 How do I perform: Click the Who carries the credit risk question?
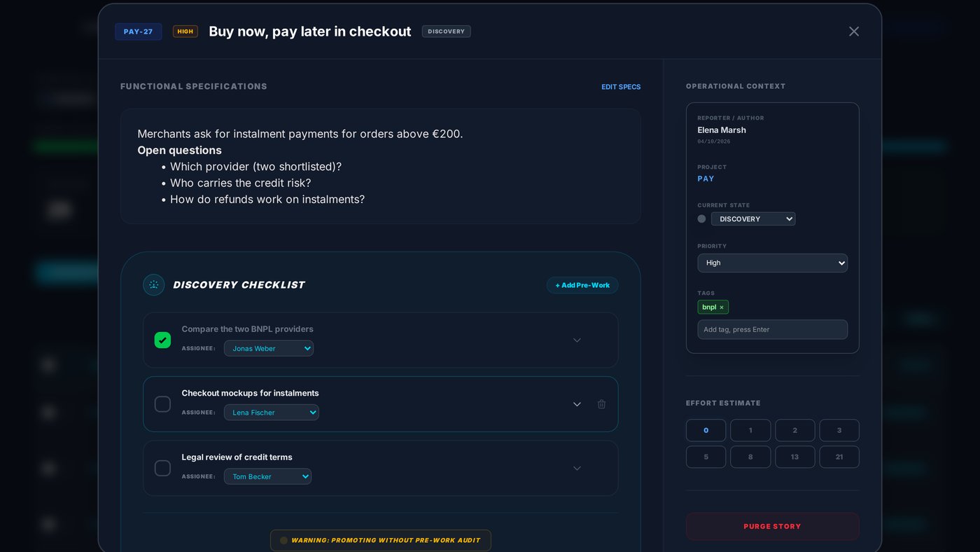(240, 183)
